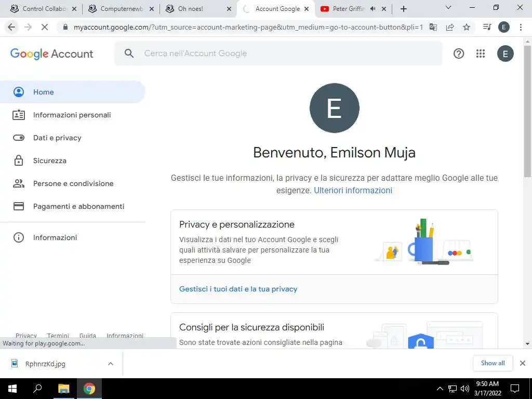Viewport: 532px width, 399px height.
Task: Click the search magnifier in the account search bar
Action: (129, 54)
